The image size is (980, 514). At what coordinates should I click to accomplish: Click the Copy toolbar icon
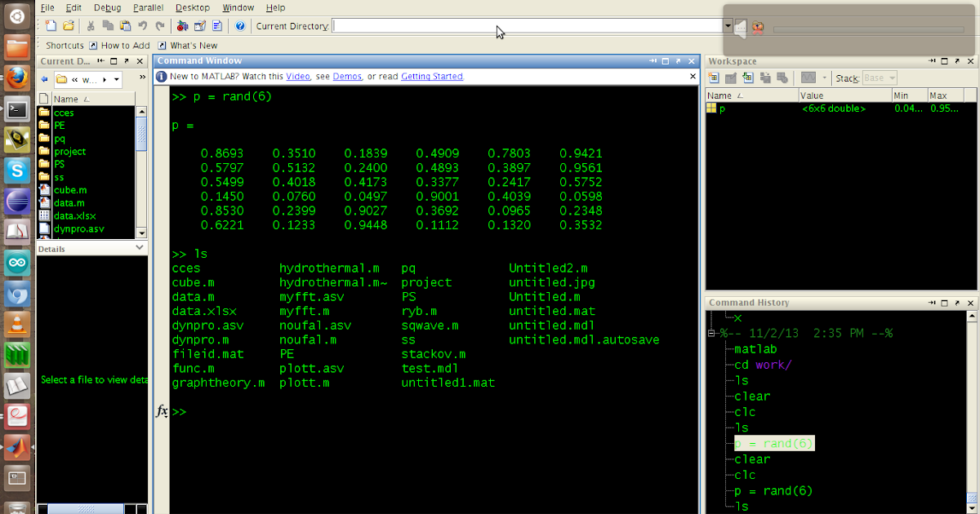108,26
